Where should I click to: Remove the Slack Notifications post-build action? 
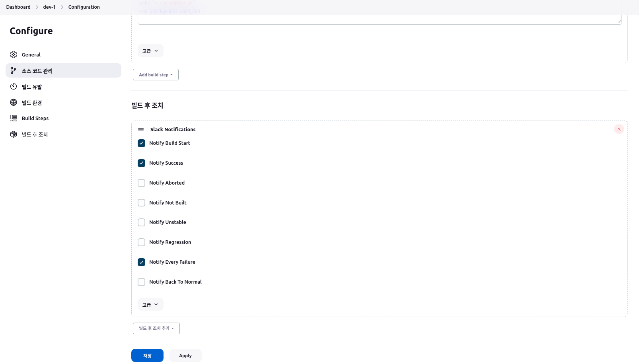pyautogui.click(x=619, y=129)
